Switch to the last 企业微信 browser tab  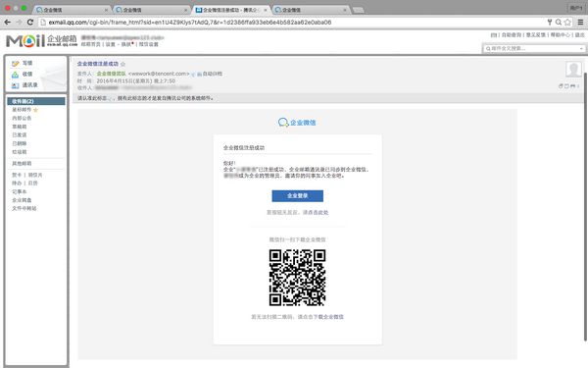310,10
